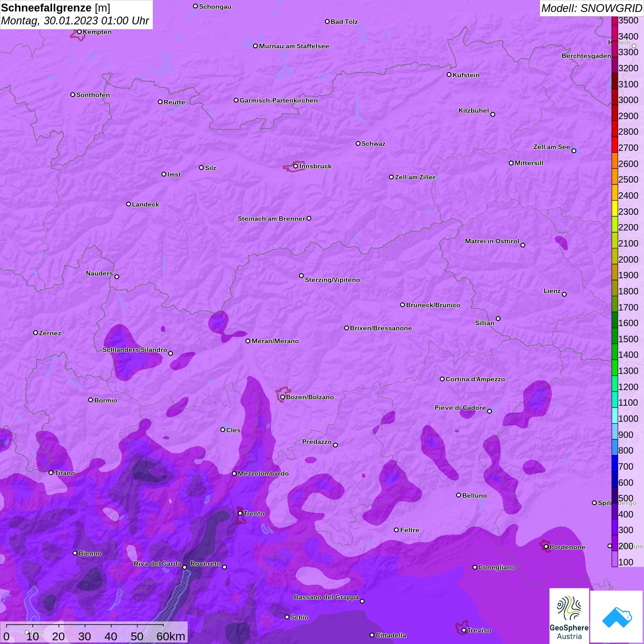644x644 pixels.
Task: Select the Bozen/Bolzano city marker dot
Action: click(282, 397)
